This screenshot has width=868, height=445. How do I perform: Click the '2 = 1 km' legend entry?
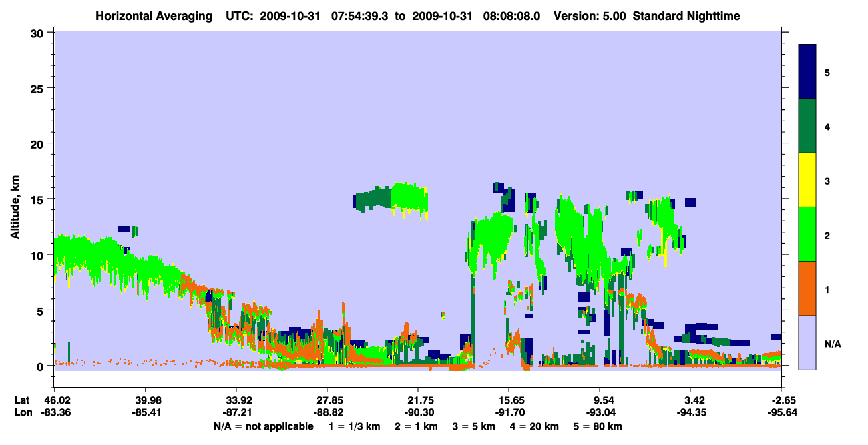click(x=417, y=426)
